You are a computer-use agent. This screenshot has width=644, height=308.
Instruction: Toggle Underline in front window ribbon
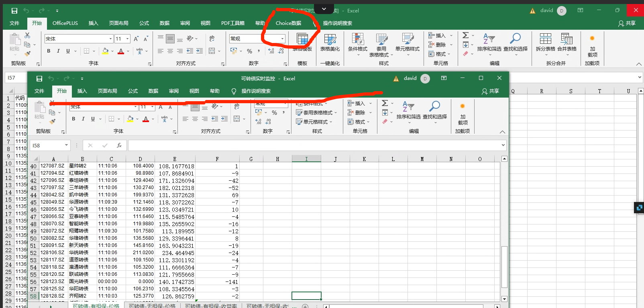(x=93, y=119)
